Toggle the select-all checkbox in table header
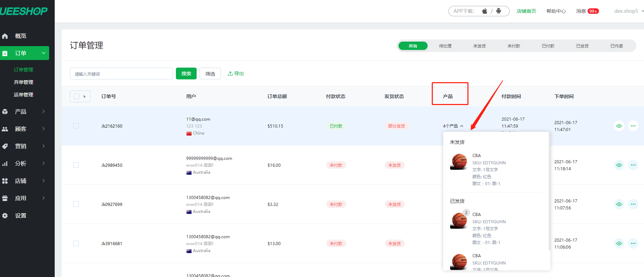Viewport: 644px width, 277px height. point(77,96)
